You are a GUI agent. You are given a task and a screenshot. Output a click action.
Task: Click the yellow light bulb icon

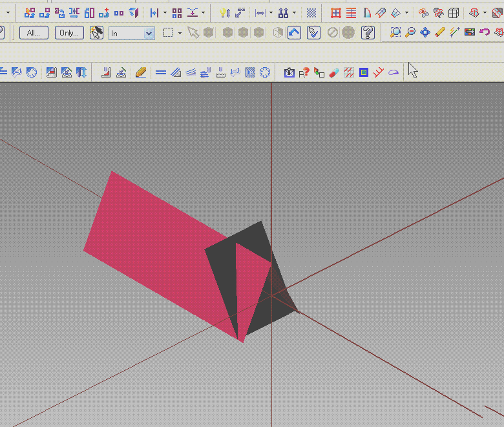pos(225,13)
